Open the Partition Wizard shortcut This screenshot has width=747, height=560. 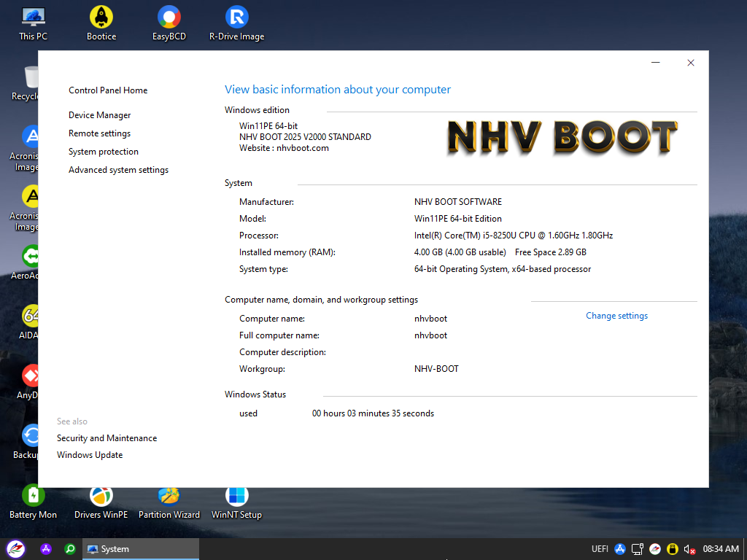[x=169, y=497]
